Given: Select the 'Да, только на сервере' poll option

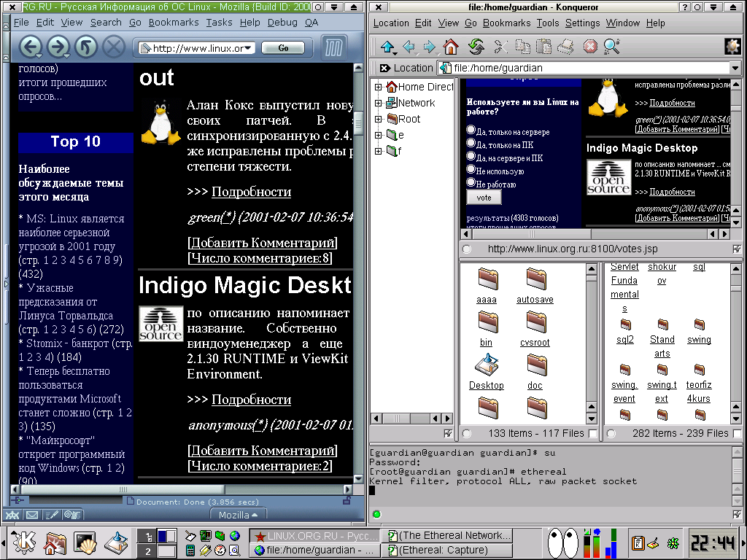Looking at the screenshot, I should pos(471,130).
